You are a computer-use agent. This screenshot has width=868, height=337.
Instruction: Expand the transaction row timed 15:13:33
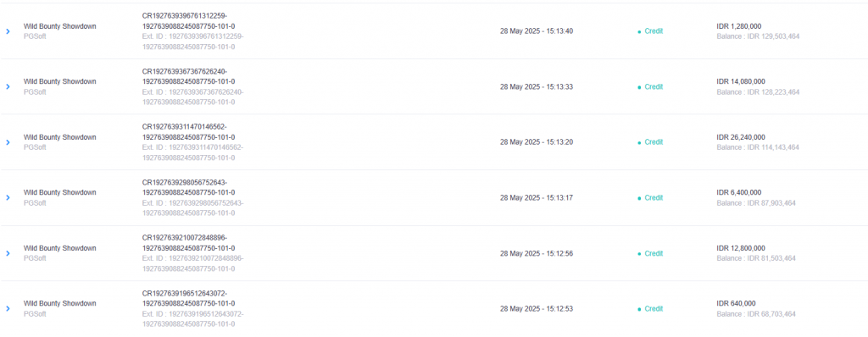pyautogui.click(x=8, y=87)
